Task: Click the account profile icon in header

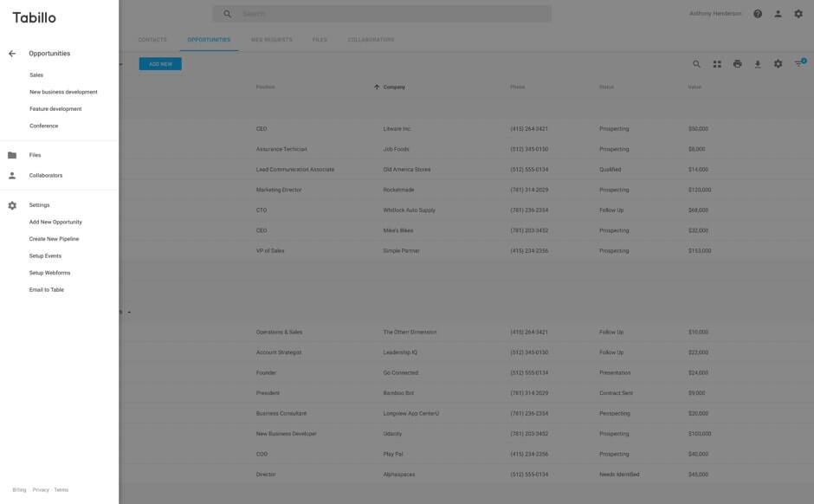Action: 778,14
